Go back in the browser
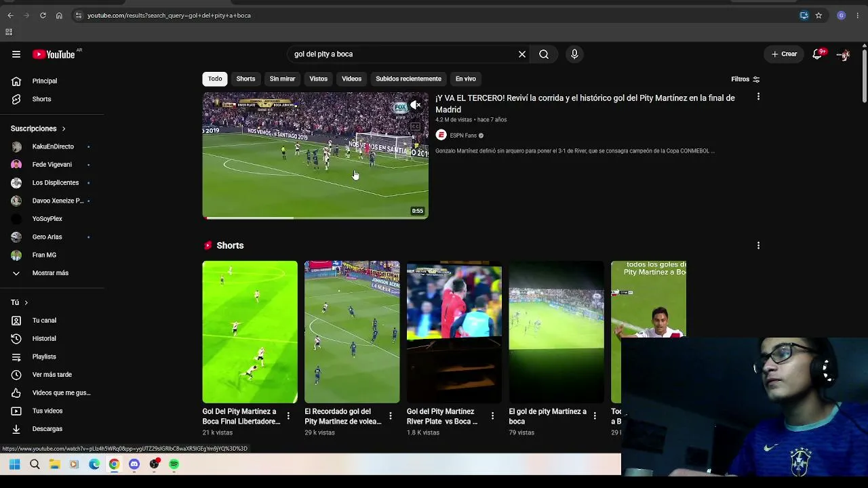868x488 pixels. click(10, 16)
